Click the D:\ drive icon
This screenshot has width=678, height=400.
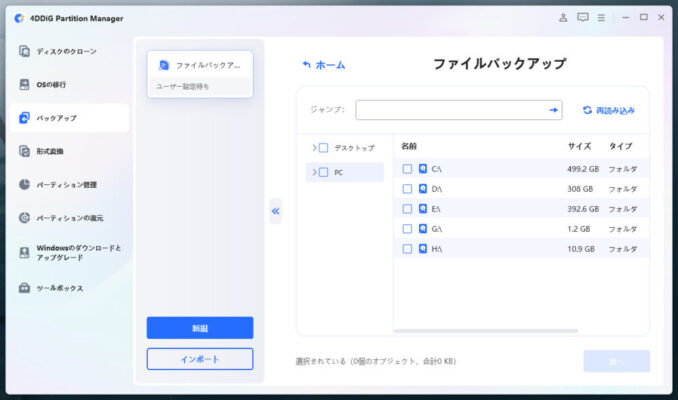click(x=422, y=189)
